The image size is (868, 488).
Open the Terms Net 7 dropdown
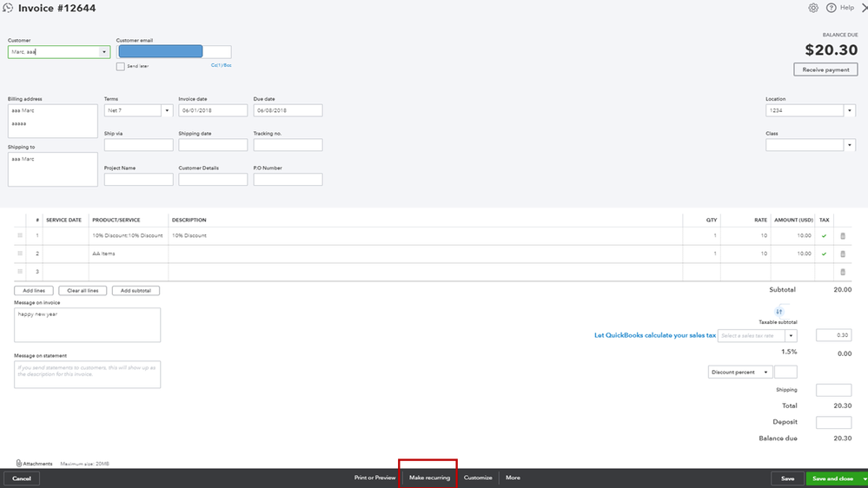coord(167,110)
